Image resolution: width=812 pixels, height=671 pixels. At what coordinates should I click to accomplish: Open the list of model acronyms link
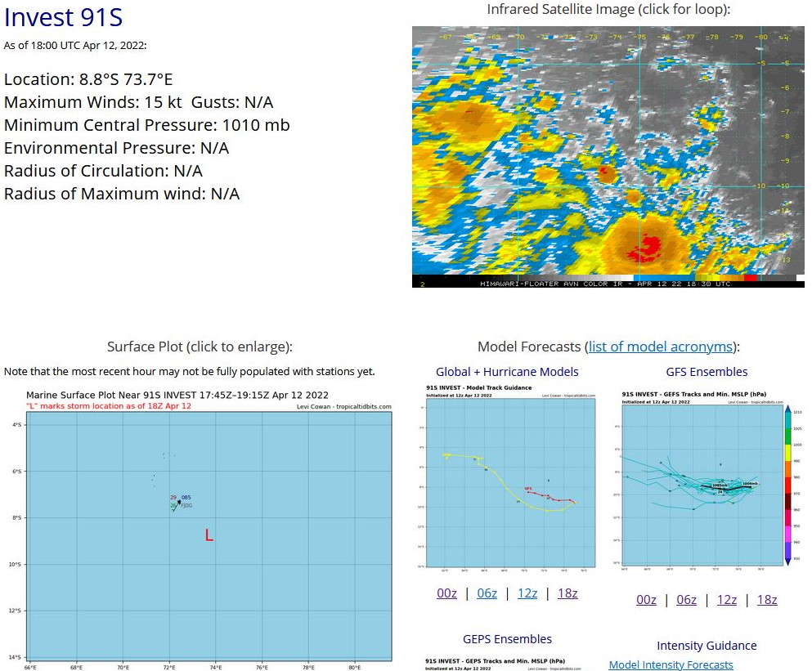pyautogui.click(x=660, y=347)
